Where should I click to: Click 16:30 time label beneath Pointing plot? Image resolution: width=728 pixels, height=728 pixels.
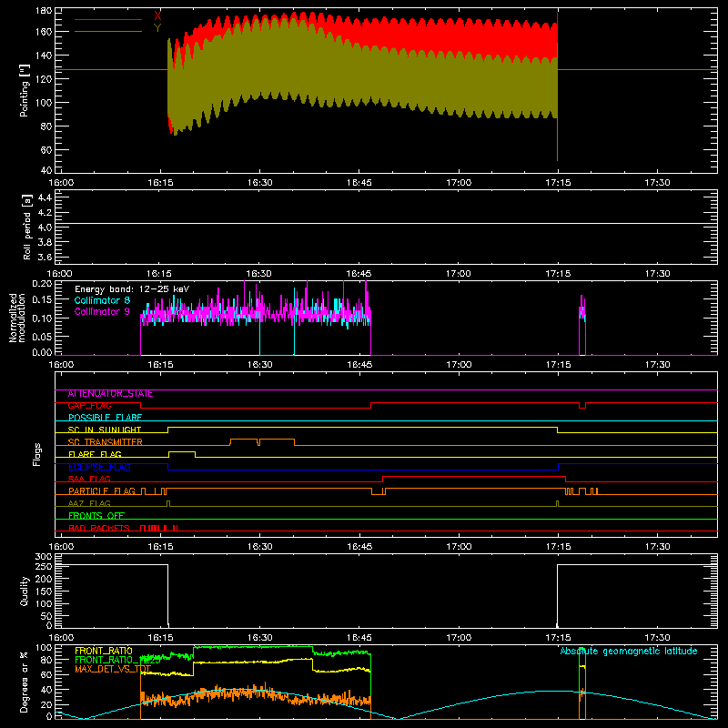coord(259,183)
